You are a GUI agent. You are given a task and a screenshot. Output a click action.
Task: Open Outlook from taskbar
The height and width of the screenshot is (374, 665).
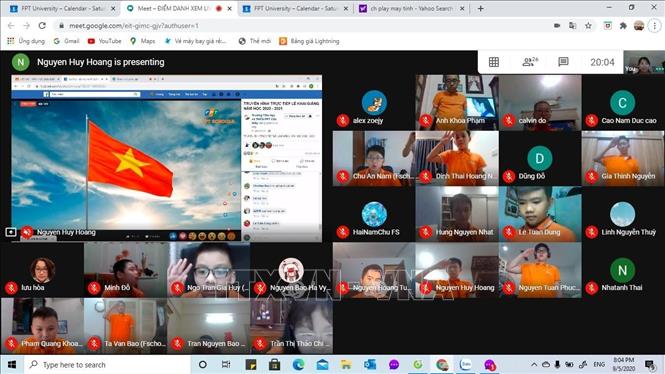click(370, 365)
